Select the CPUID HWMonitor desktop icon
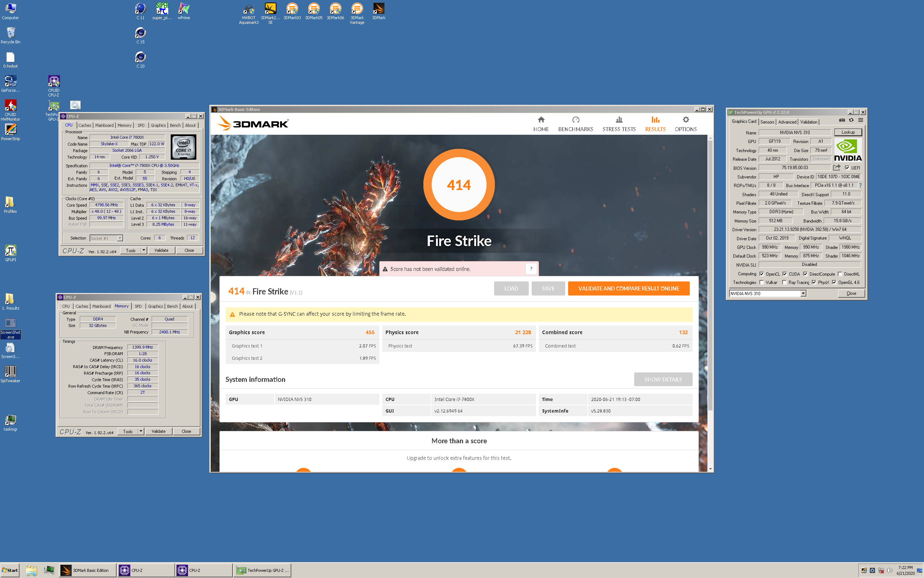Viewport: 924px width, 578px height. (10, 111)
